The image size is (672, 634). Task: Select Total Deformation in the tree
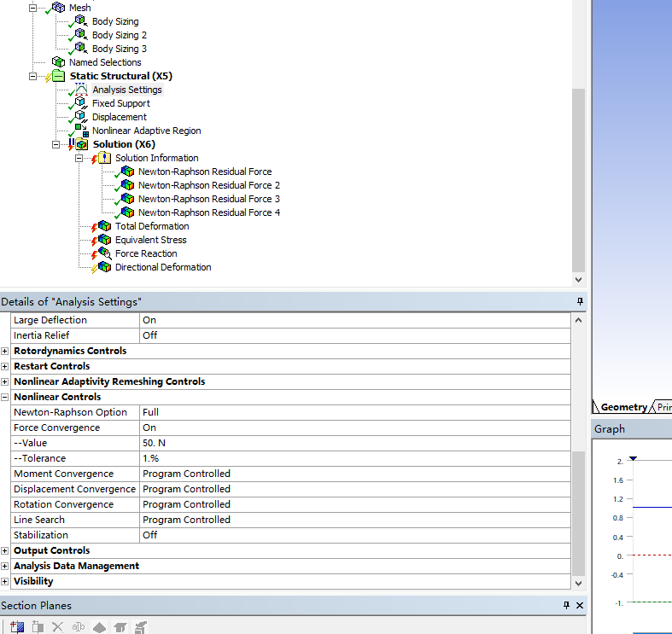[152, 226]
